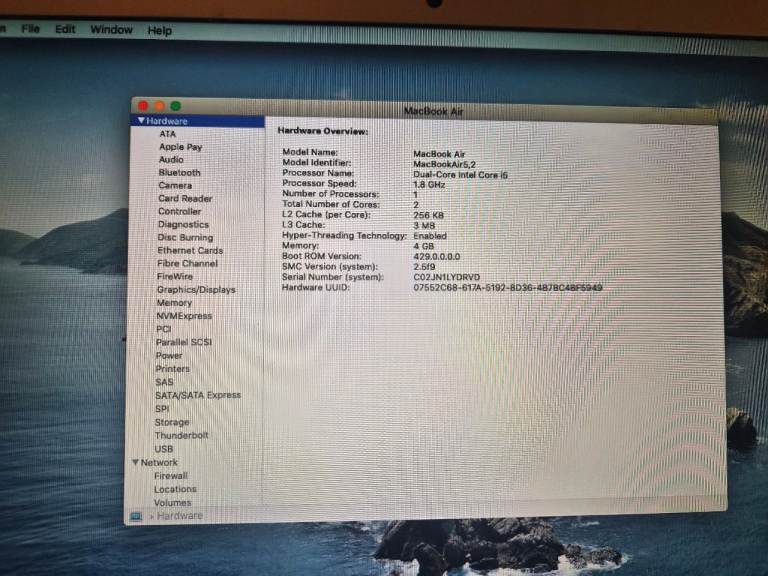Select Storage in the Hardware list
The width and height of the screenshot is (768, 576).
[x=172, y=423]
